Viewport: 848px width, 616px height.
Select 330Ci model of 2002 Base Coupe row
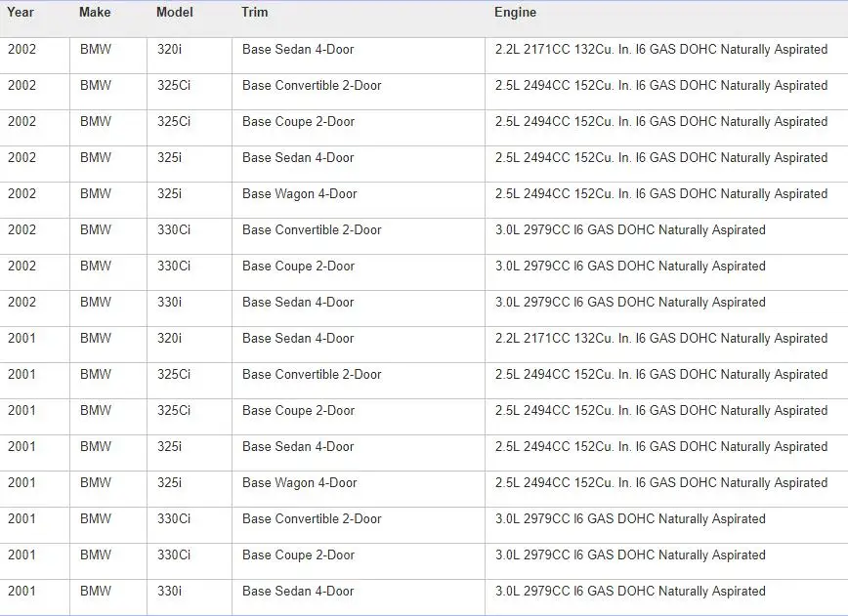(174, 267)
